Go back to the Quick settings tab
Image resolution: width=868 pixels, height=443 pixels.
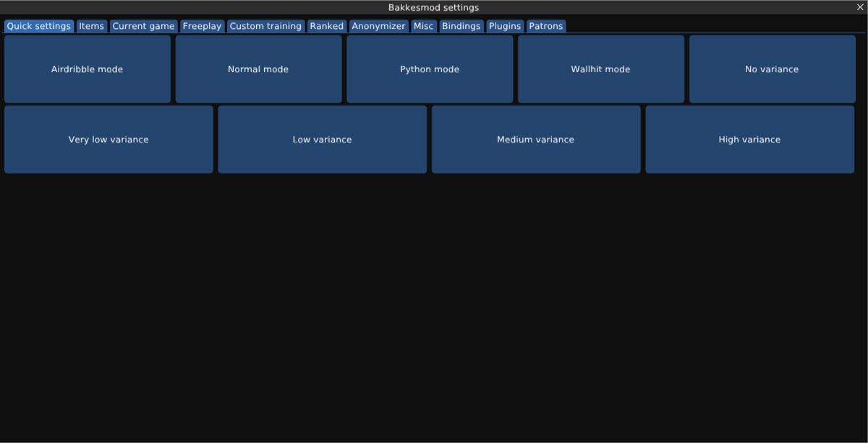click(x=38, y=26)
